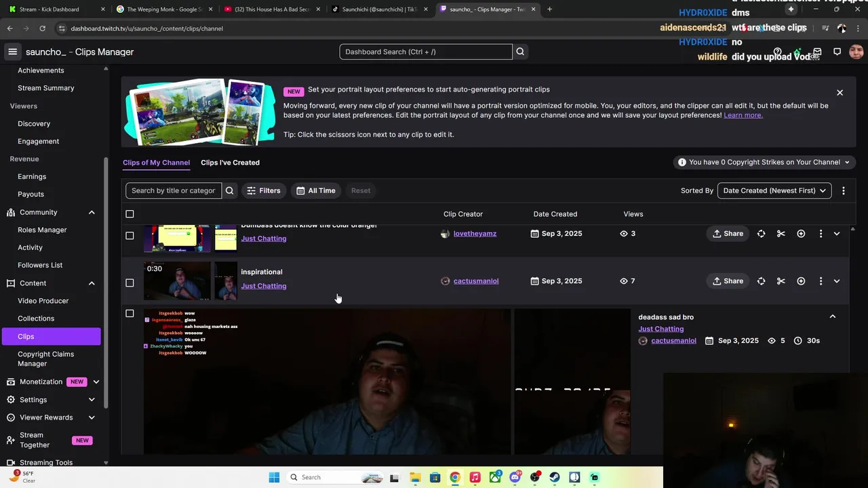
Task: Expand details chevron on lovetheyamz clip row
Action: [x=836, y=233]
